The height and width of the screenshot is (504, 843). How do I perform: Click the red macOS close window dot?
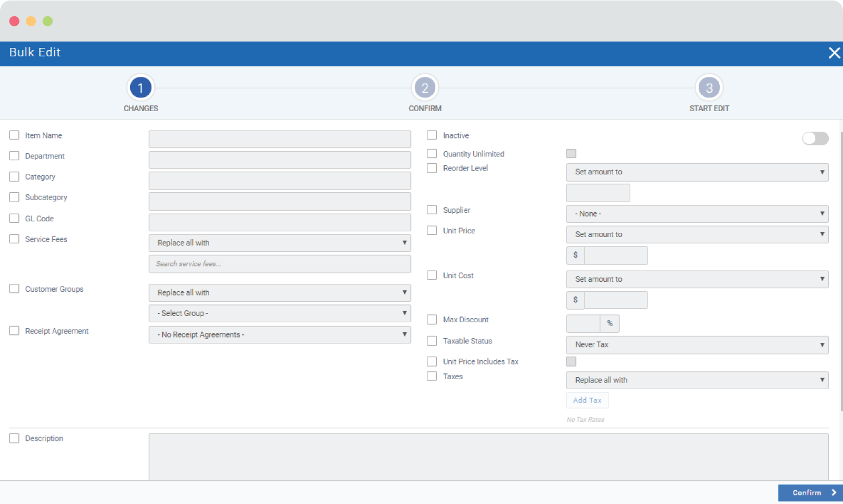[14, 21]
